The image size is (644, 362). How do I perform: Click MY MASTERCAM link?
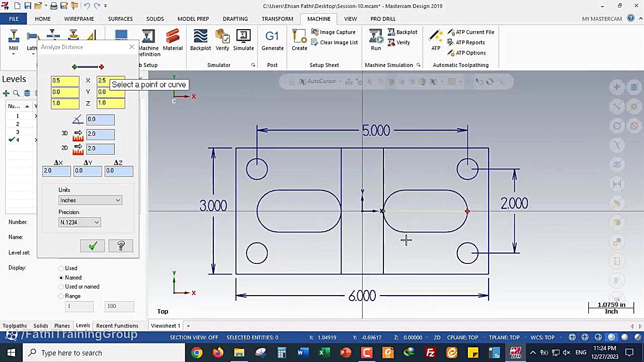[602, 19]
